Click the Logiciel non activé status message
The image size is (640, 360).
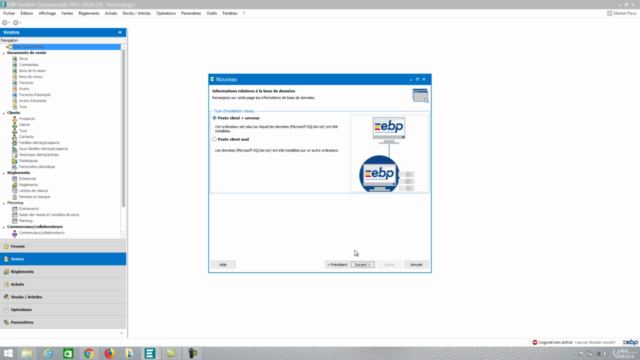coord(556,342)
